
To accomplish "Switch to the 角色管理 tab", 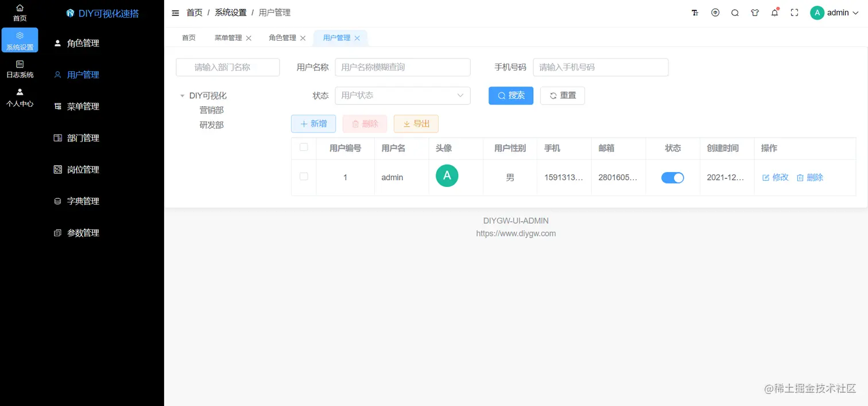I will tap(282, 38).
